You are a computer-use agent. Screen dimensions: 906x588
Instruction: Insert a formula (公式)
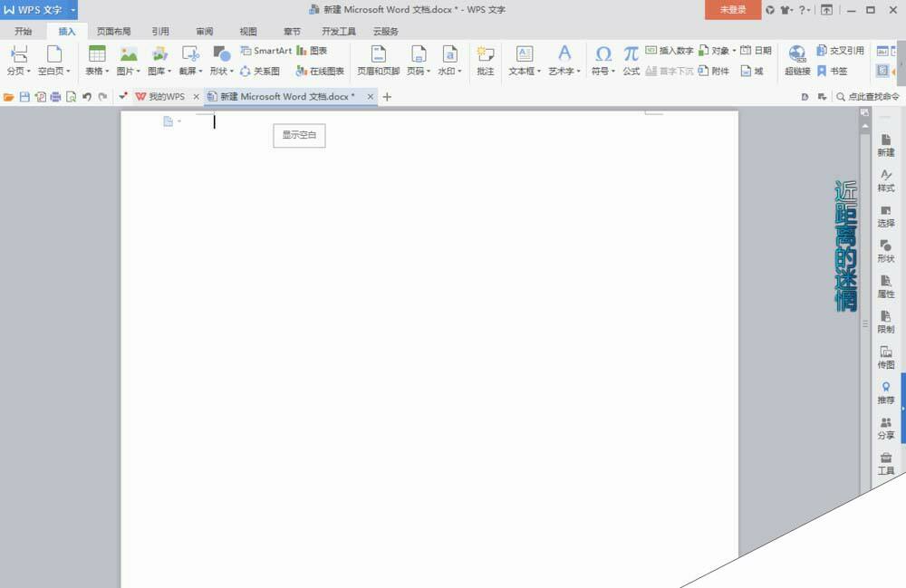[631, 60]
